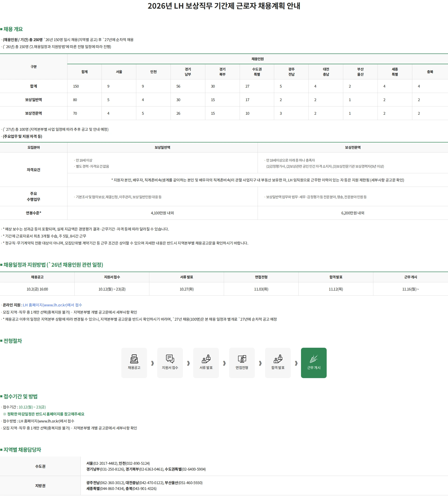Screen dimensions: 448x500
Task: Click the 합격 발표 people icon
Action: [278, 359]
